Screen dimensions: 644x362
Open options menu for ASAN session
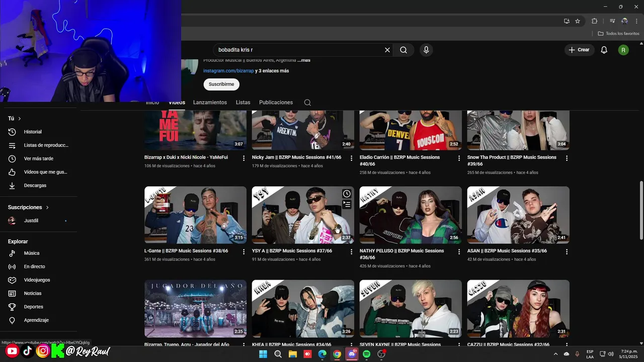[x=567, y=252]
